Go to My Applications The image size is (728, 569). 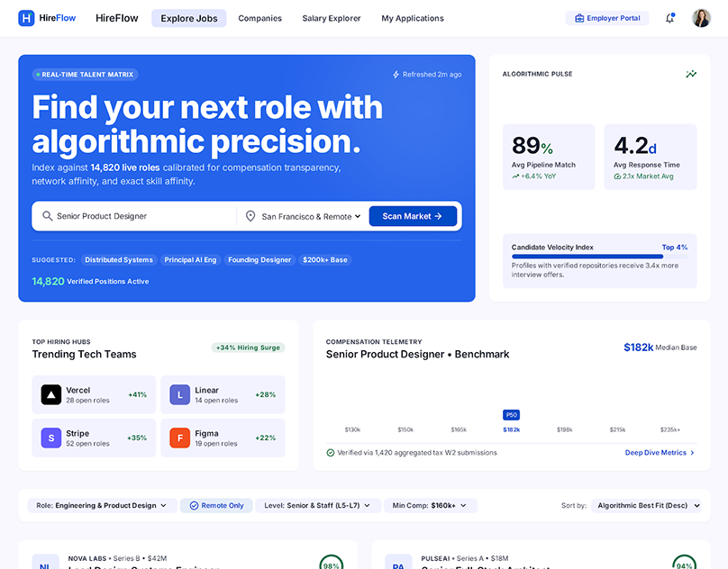click(413, 18)
